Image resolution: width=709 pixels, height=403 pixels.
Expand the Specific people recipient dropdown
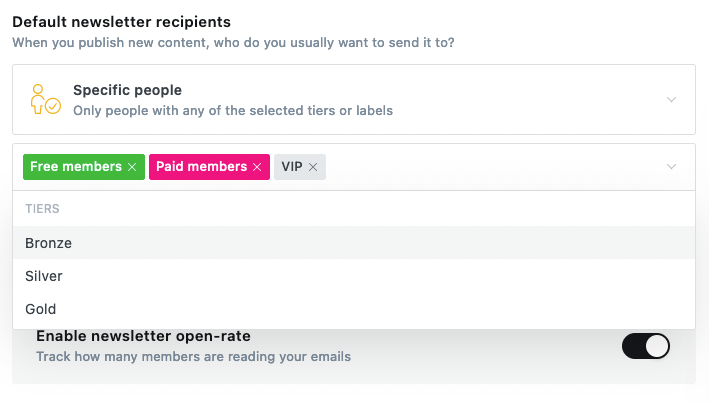pos(671,100)
